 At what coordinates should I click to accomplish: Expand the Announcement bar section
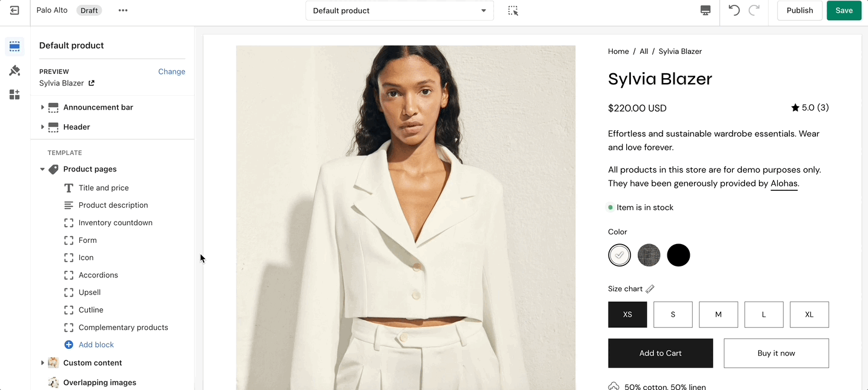coord(42,107)
